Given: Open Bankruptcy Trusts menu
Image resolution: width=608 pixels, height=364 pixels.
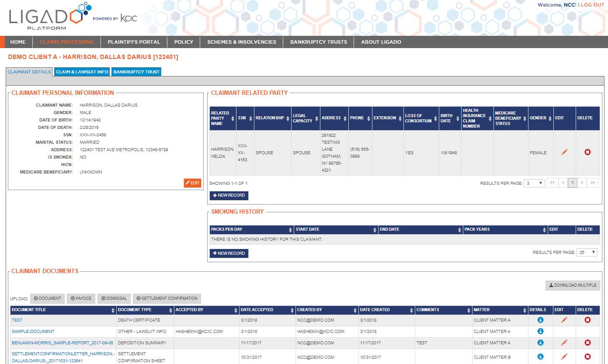Looking at the screenshot, I should click(319, 42).
